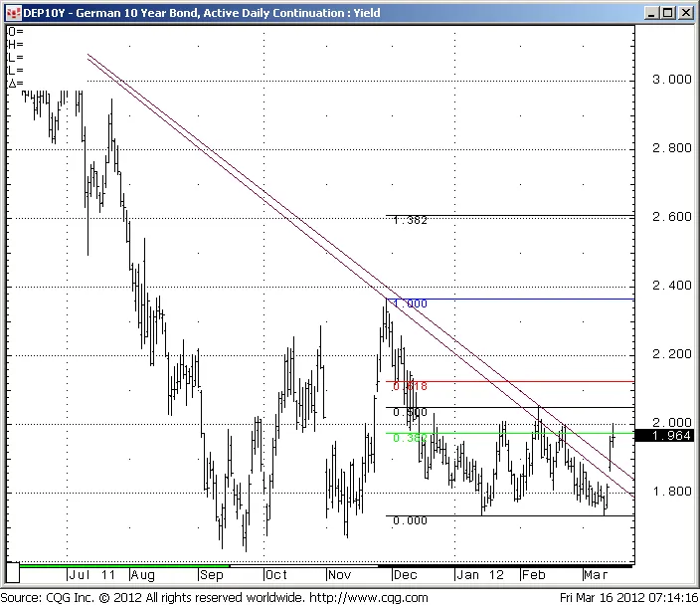Click the 0.000 Fibonacci base label
This screenshot has width=700, height=605.
pyautogui.click(x=410, y=520)
